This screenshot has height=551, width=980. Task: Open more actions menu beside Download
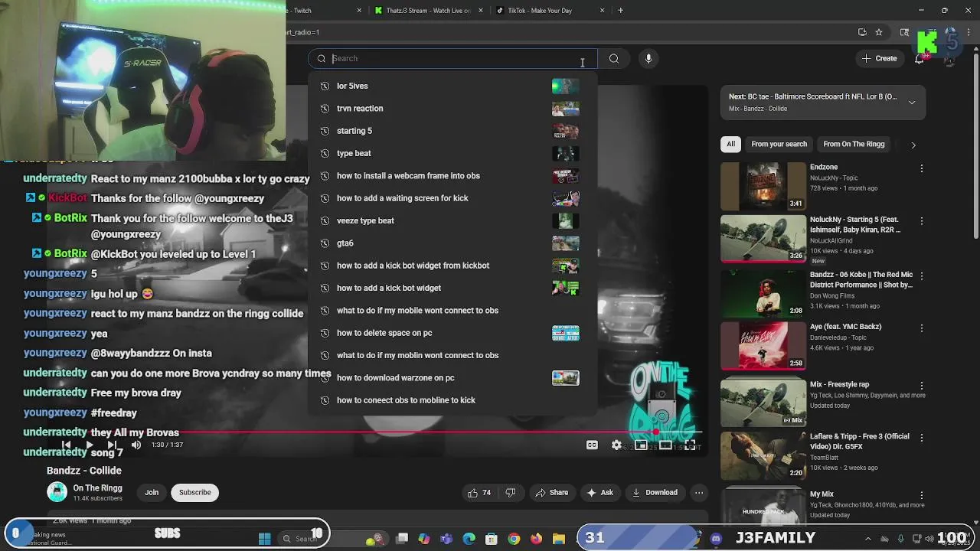699,493
